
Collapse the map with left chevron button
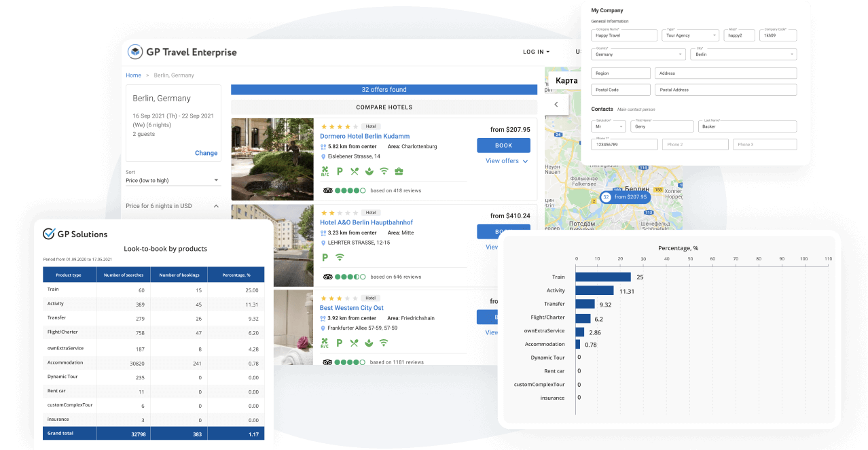[x=557, y=104]
